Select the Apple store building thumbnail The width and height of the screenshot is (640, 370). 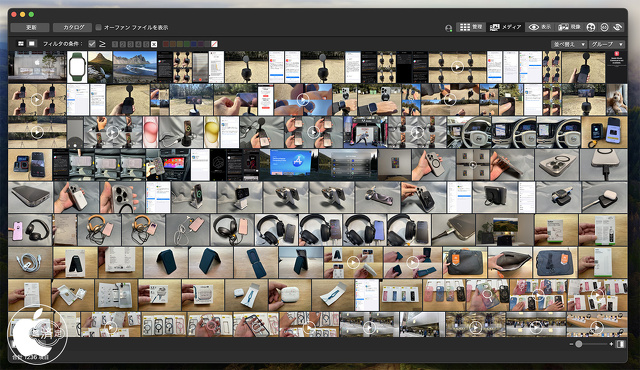[x=37, y=67]
